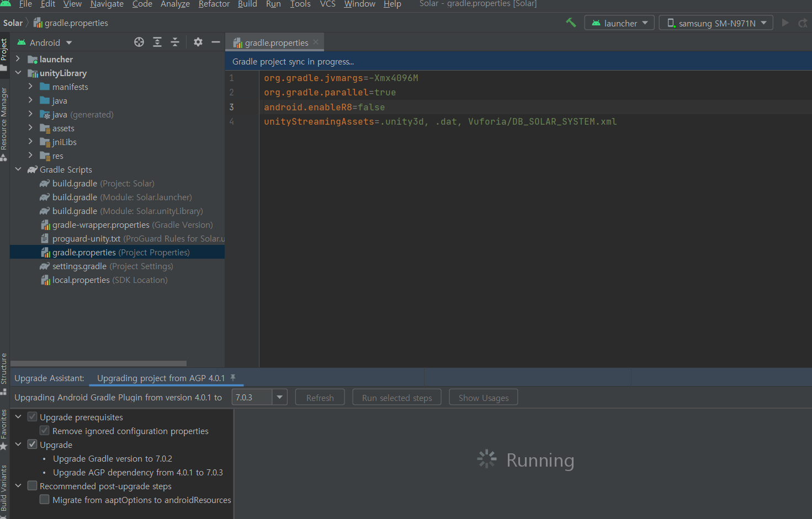The image size is (812, 519).
Task: Open the Project tool window sidebar button
Action: (x=4, y=54)
